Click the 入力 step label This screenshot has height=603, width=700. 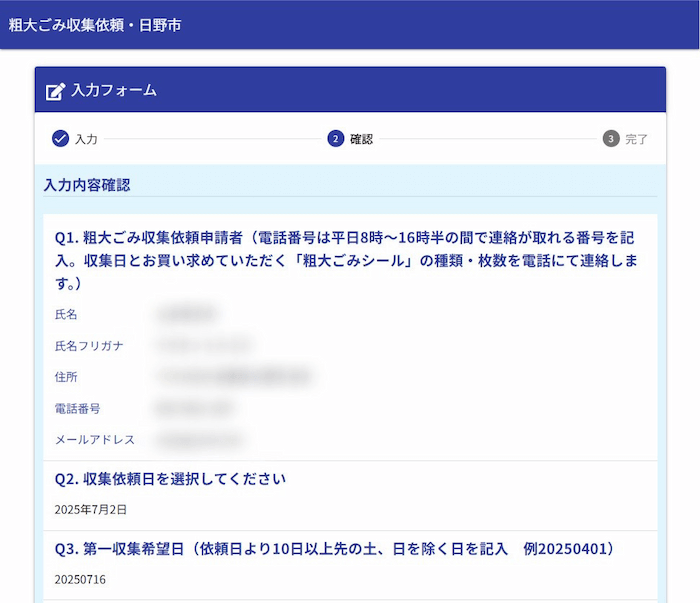[86, 139]
